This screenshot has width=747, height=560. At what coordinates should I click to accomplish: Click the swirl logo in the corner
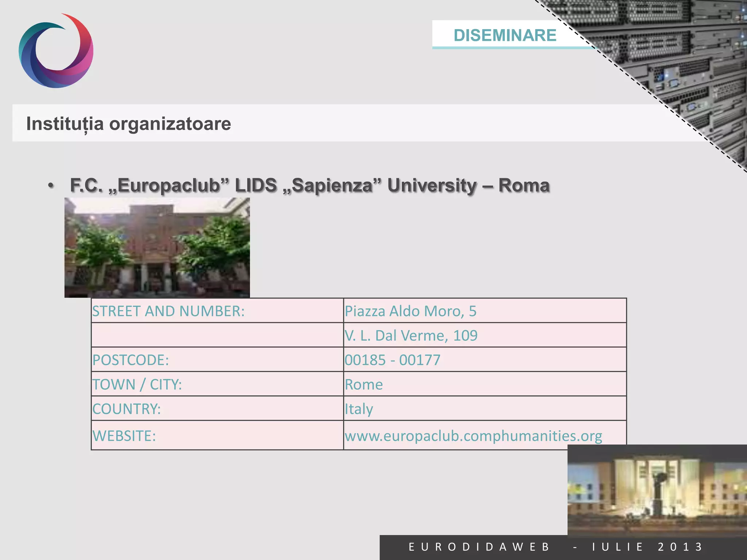56,51
